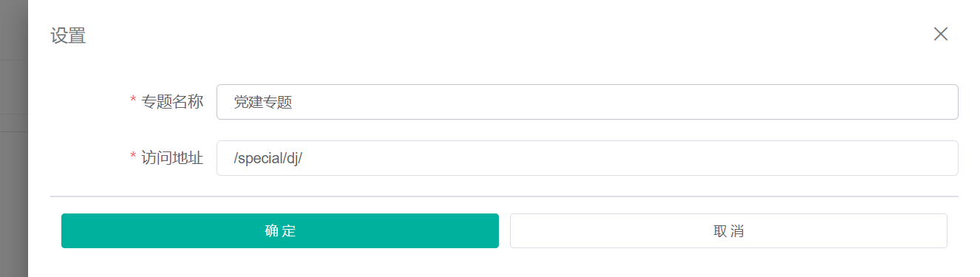The width and height of the screenshot is (980, 277).
Task: Cancel the dialog using the 取消 button
Action: tap(729, 230)
